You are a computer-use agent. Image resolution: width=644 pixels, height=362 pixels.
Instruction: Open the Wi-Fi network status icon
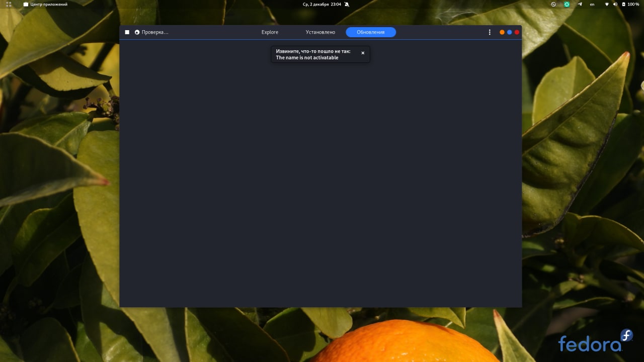607,4
